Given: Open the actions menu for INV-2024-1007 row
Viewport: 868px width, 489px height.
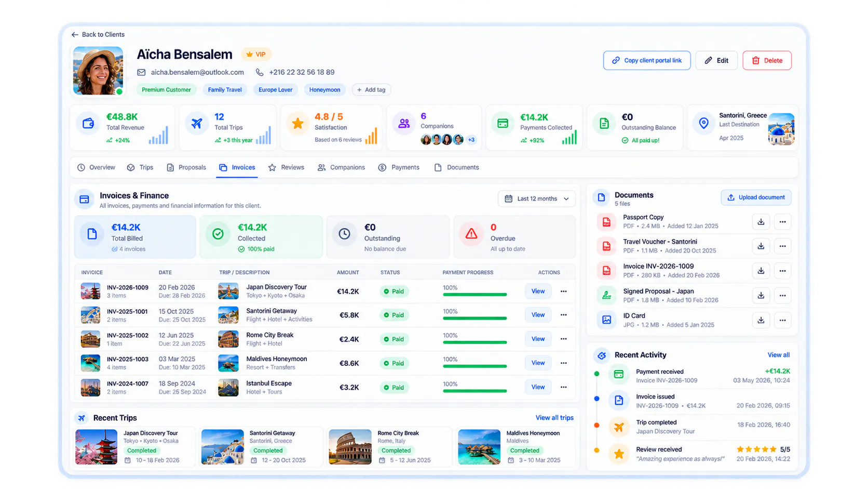Looking at the screenshot, I should [x=563, y=387].
